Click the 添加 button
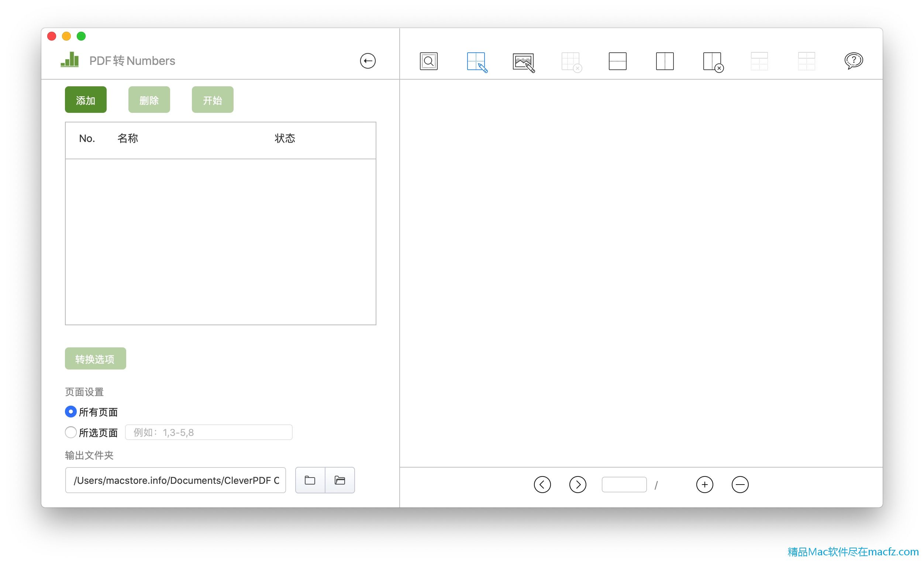This screenshot has height=562, width=924. click(86, 100)
